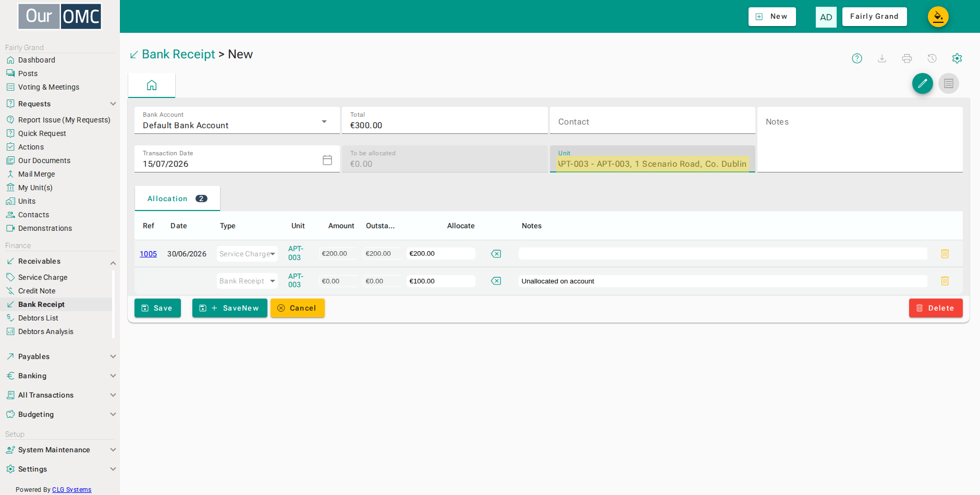Image resolution: width=980 pixels, height=495 pixels.
Task: Click the Contact input field
Action: coord(653,120)
